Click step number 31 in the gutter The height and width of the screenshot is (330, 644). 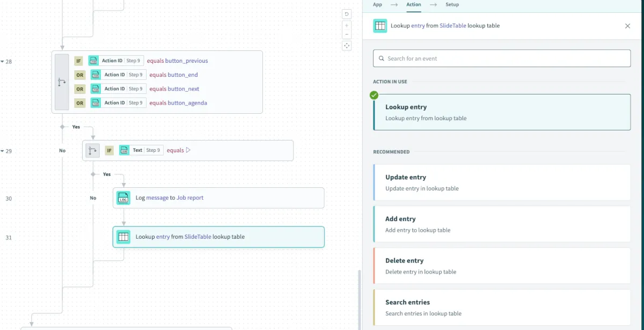click(x=9, y=237)
